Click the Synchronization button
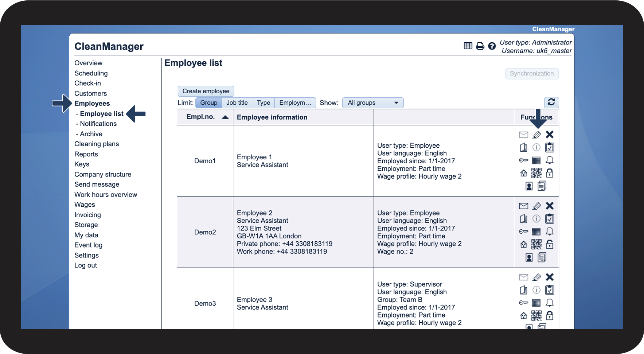Image resolution: width=644 pixels, height=354 pixels. pos(532,74)
